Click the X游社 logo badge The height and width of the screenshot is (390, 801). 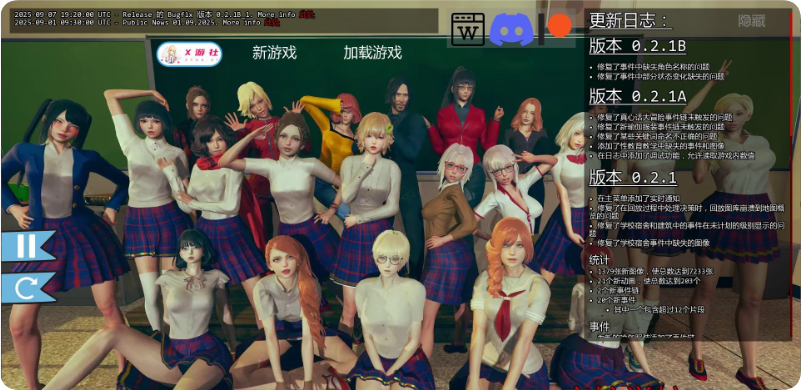tap(189, 54)
